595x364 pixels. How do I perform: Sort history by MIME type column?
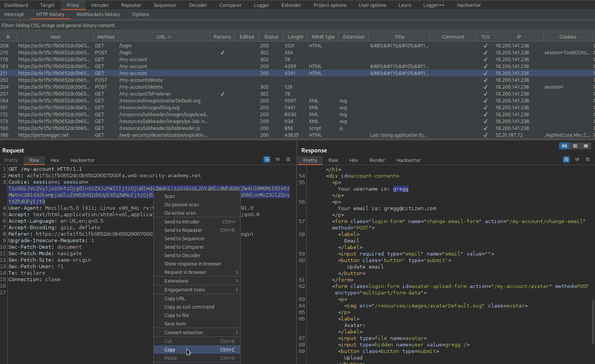[x=323, y=37]
